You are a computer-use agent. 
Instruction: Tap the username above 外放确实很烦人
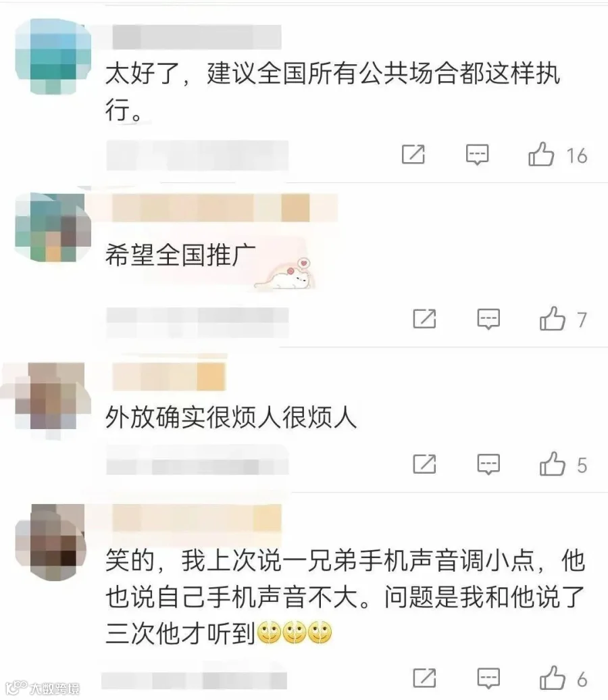pyautogui.click(x=169, y=376)
